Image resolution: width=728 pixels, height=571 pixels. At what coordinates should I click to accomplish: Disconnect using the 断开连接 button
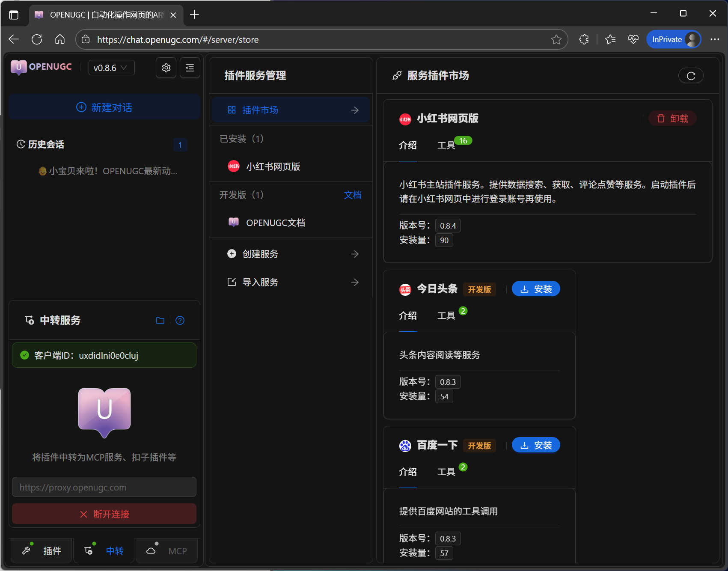104,514
